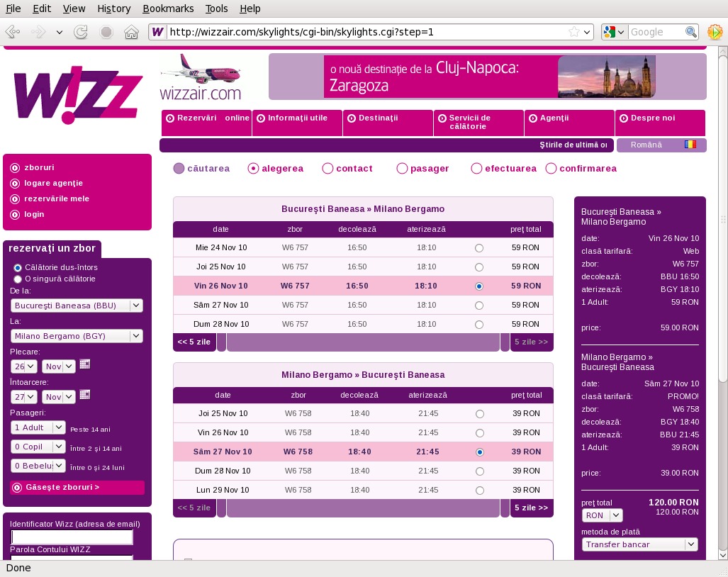Viewport: 728px width, 577px height.
Task: Click the Găsește zboruri button
Action: [x=77, y=488]
